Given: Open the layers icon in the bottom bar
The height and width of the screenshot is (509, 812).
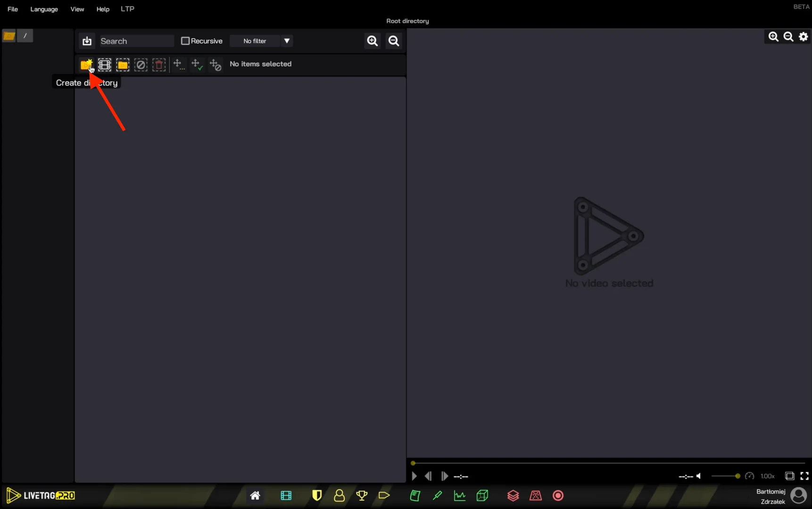Looking at the screenshot, I should pyautogui.click(x=513, y=495).
